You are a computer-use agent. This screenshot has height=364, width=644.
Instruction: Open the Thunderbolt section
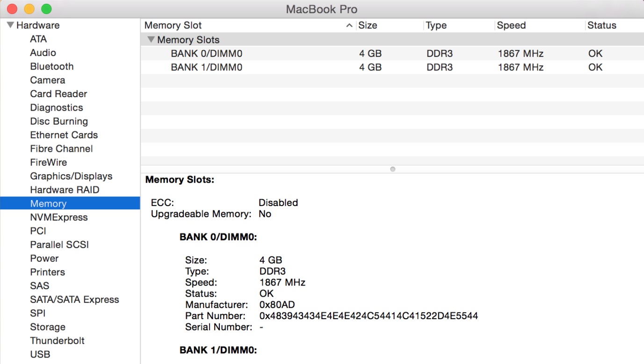click(57, 341)
